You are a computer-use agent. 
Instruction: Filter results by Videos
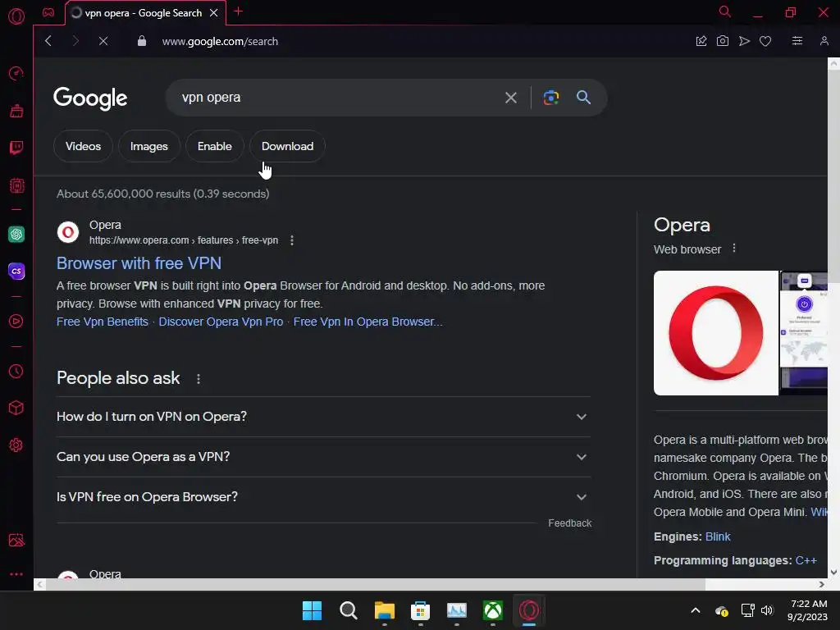coord(83,146)
